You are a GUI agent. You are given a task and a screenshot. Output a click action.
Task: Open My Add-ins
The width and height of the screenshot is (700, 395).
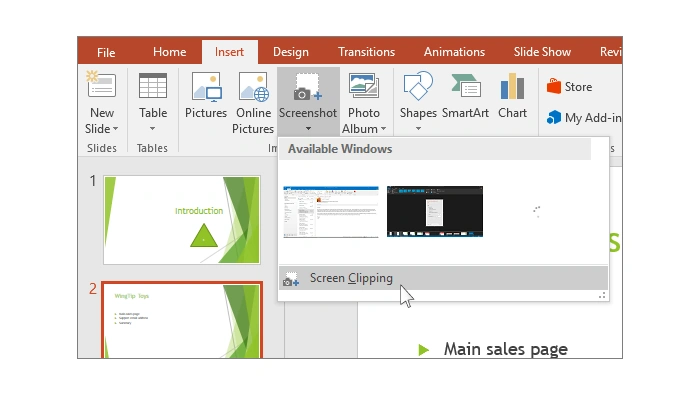point(584,118)
